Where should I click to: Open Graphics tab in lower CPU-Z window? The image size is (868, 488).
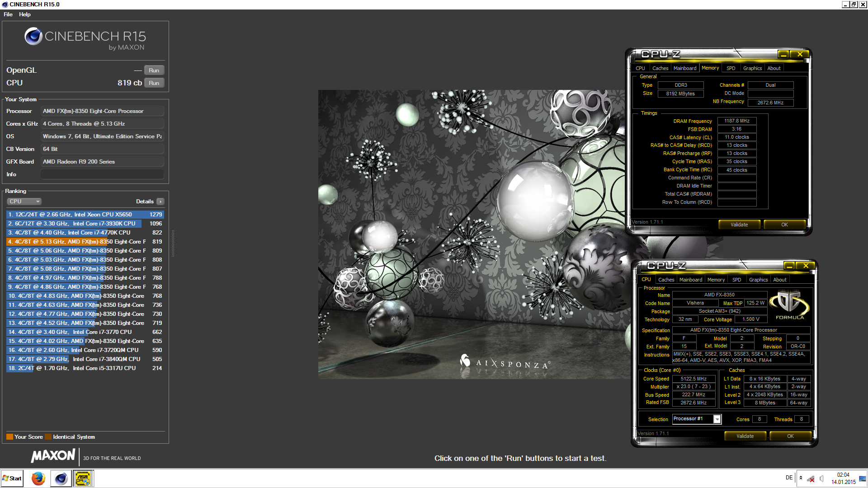pos(759,280)
